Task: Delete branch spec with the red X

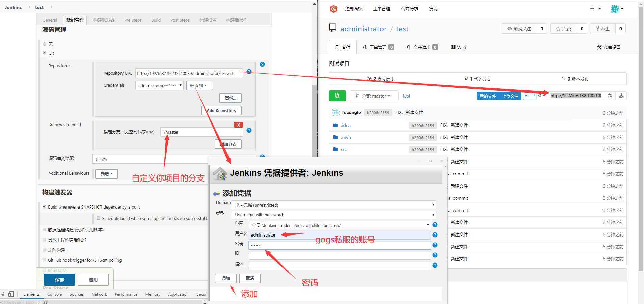Action: pyautogui.click(x=238, y=125)
